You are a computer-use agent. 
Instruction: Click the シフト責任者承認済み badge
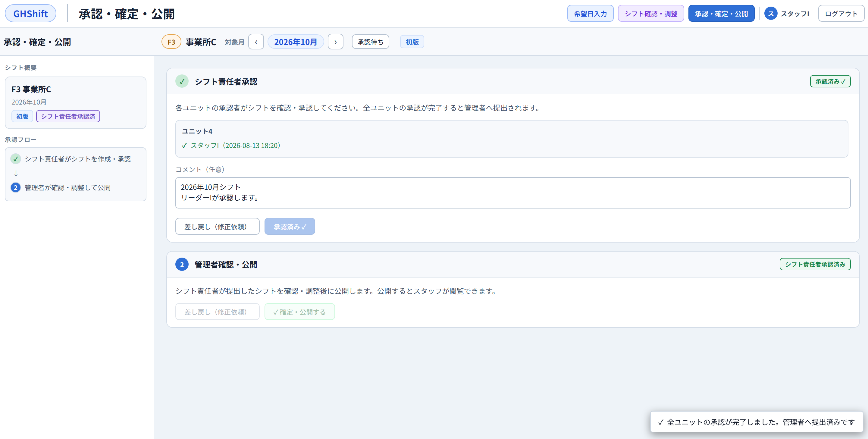[815, 265]
